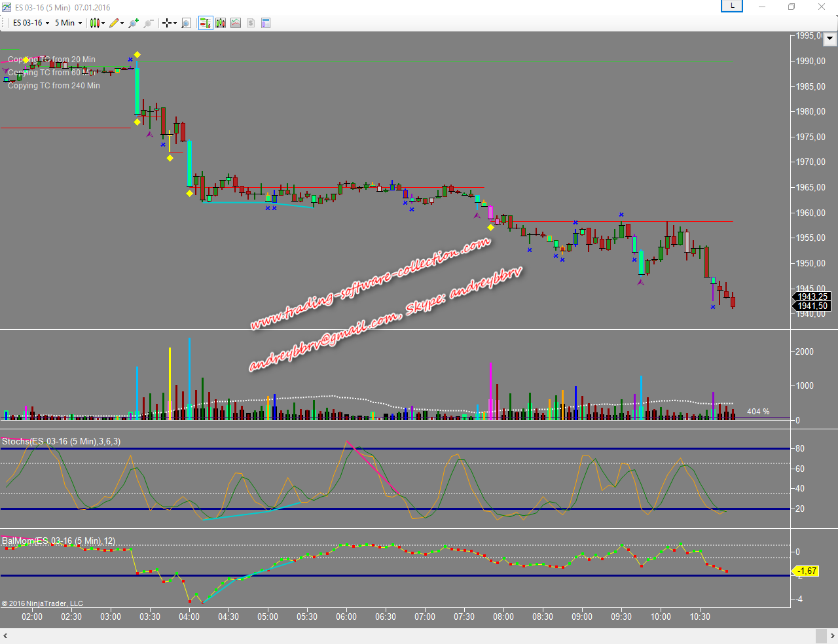The height and width of the screenshot is (644, 838).
Task: Open the ES 03-16 instrument dropdown
Action: point(31,23)
